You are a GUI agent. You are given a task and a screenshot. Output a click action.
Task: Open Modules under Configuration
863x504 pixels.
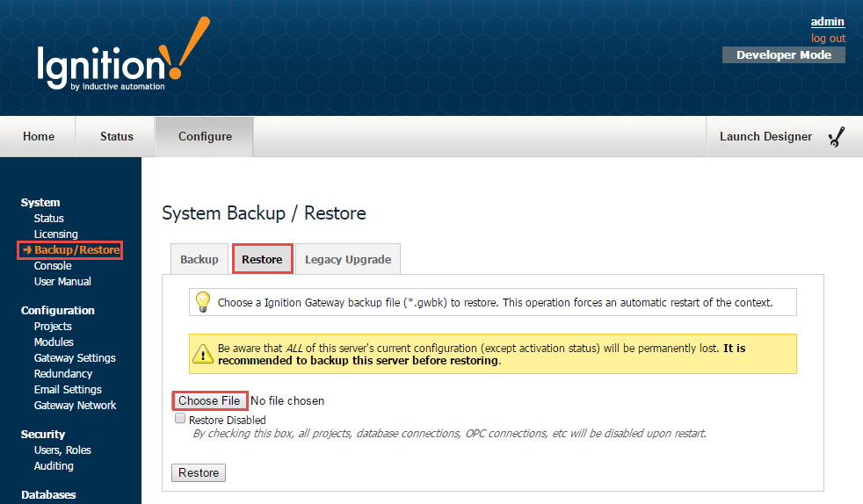coord(54,342)
